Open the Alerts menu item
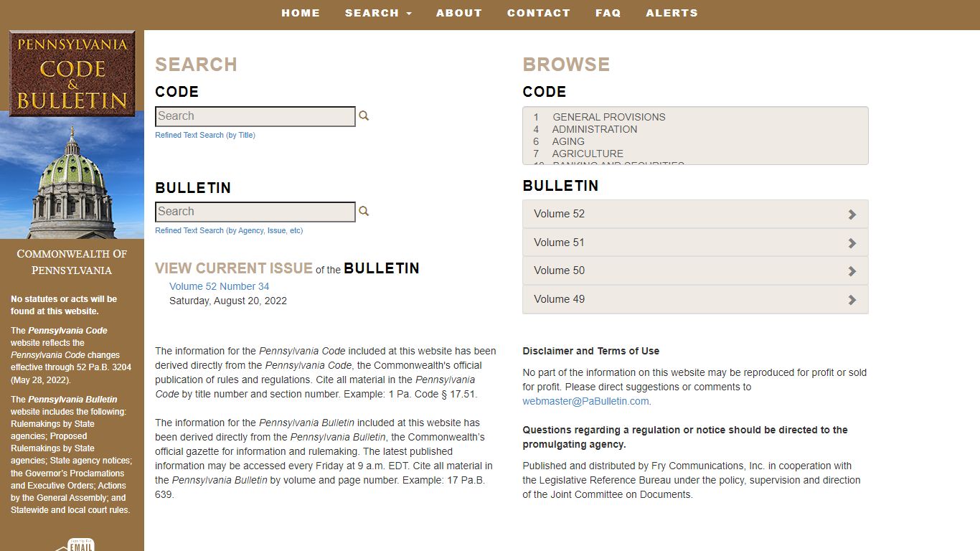Screen dimensions: 980x551 click(672, 13)
